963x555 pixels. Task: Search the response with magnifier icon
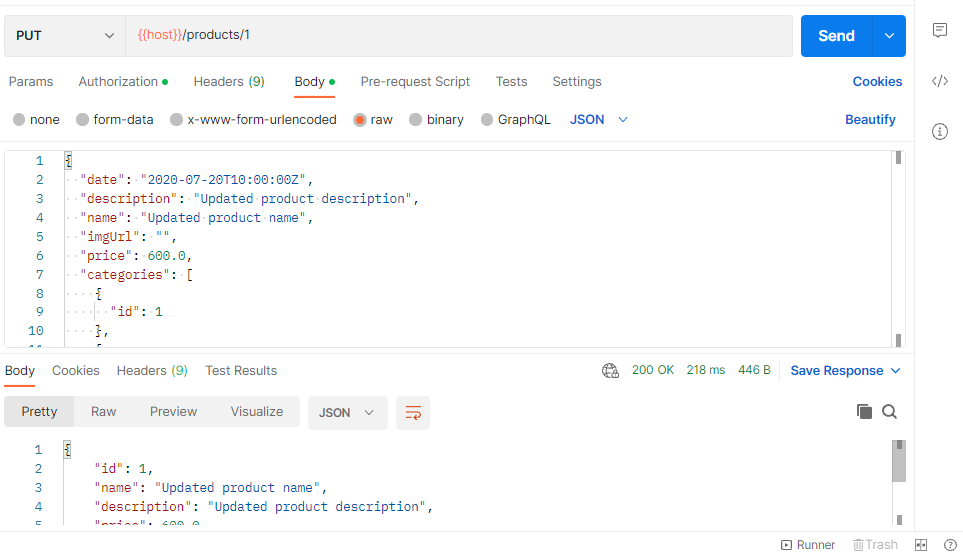pos(889,411)
